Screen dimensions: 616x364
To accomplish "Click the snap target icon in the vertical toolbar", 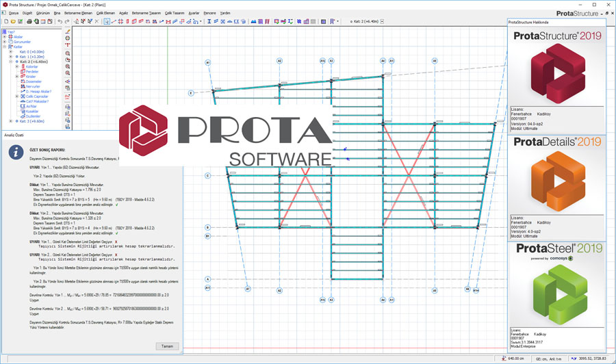I will click(x=68, y=38).
